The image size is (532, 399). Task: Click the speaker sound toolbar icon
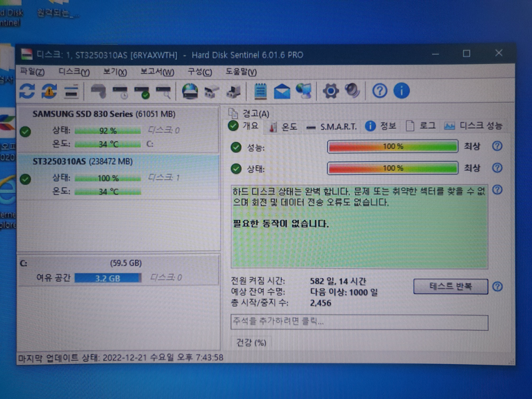coord(352,91)
